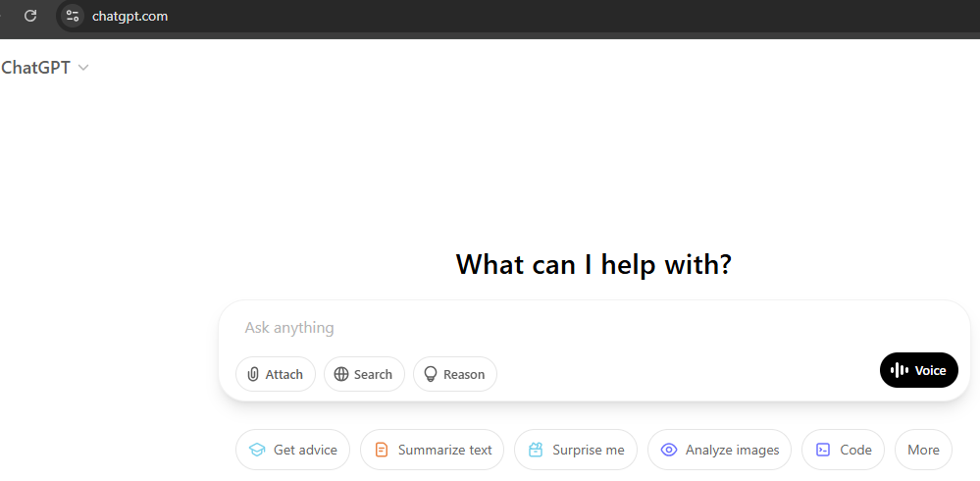Open the site information icon beside the URL
The width and height of the screenshot is (980, 481).
pos(73,17)
